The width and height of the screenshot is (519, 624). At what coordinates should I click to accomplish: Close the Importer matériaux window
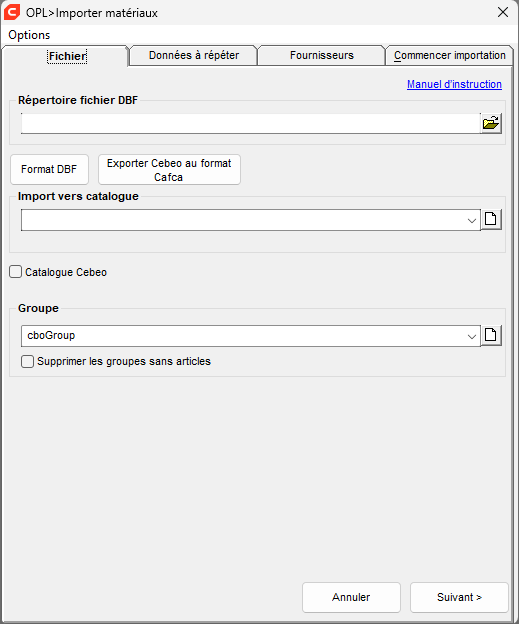click(x=503, y=12)
